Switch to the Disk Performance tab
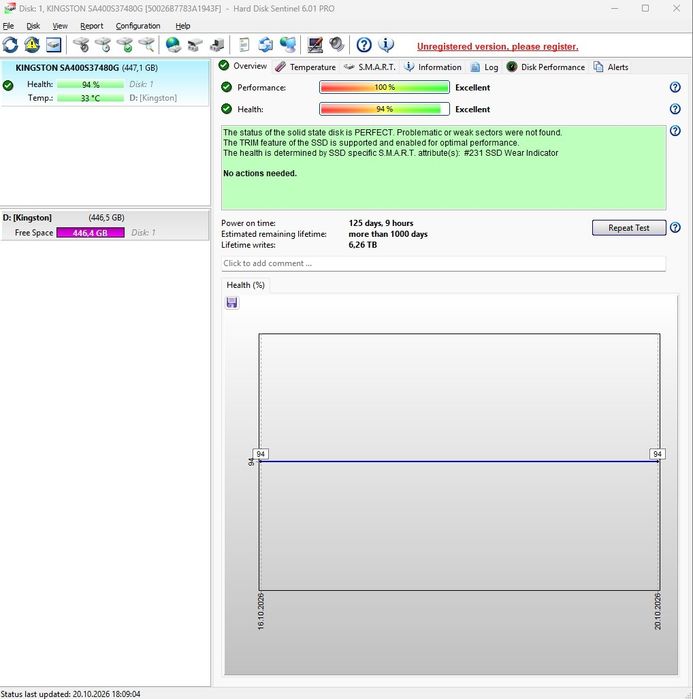The width and height of the screenshot is (693, 699). click(x=546, y=67)
